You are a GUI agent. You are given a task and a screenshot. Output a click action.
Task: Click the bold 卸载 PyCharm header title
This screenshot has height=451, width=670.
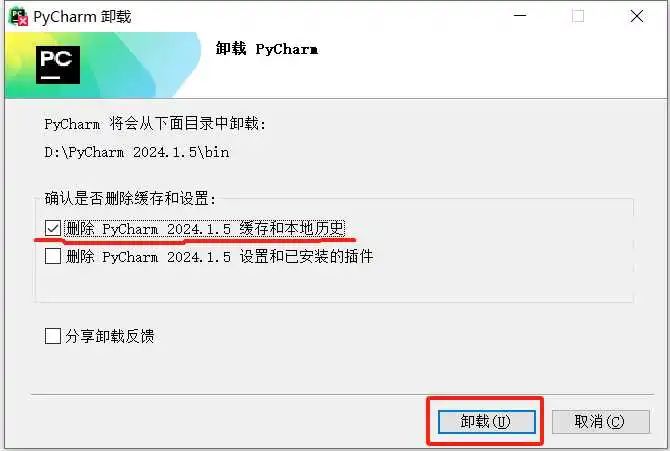pos(267,49)
